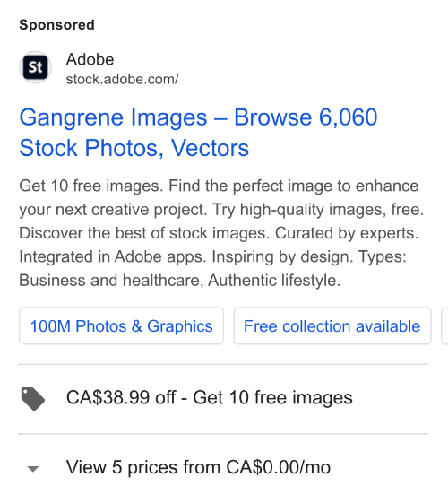
Task: Expand "View 5 prices from CA$0.00/mo"
Action: click(x=198, y=467)
